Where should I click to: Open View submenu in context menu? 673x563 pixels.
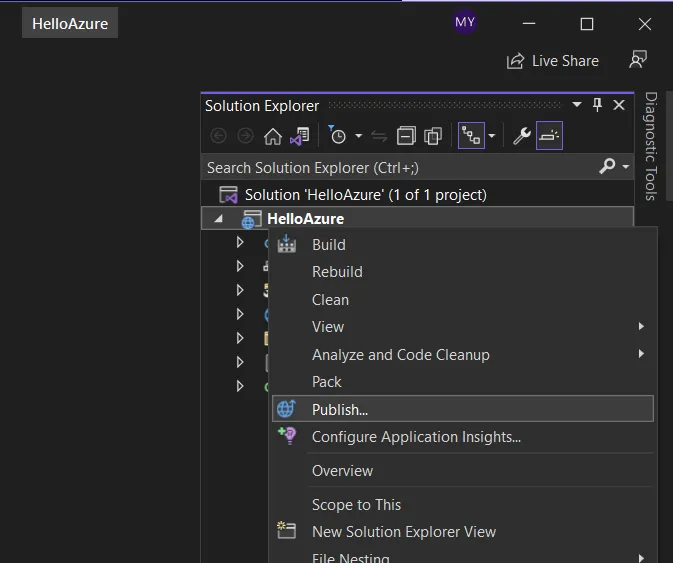click(x=463, y=327)
